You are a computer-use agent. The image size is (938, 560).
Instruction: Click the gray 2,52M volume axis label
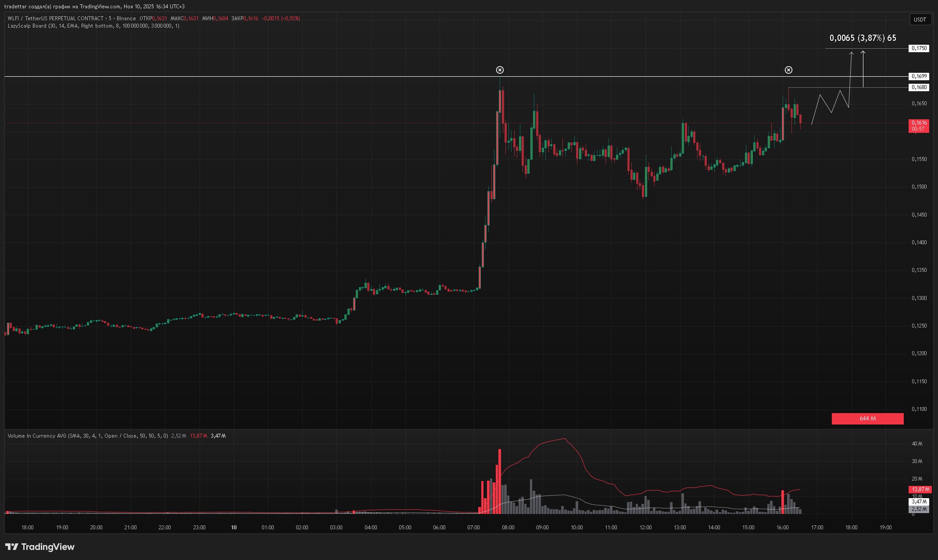click(919, 509)
